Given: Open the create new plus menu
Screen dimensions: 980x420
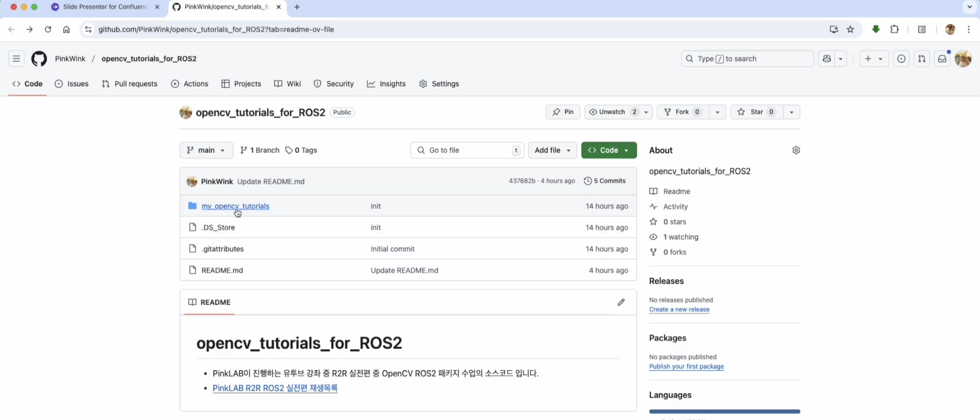Looking at the screenshot, I should [874, 59].
